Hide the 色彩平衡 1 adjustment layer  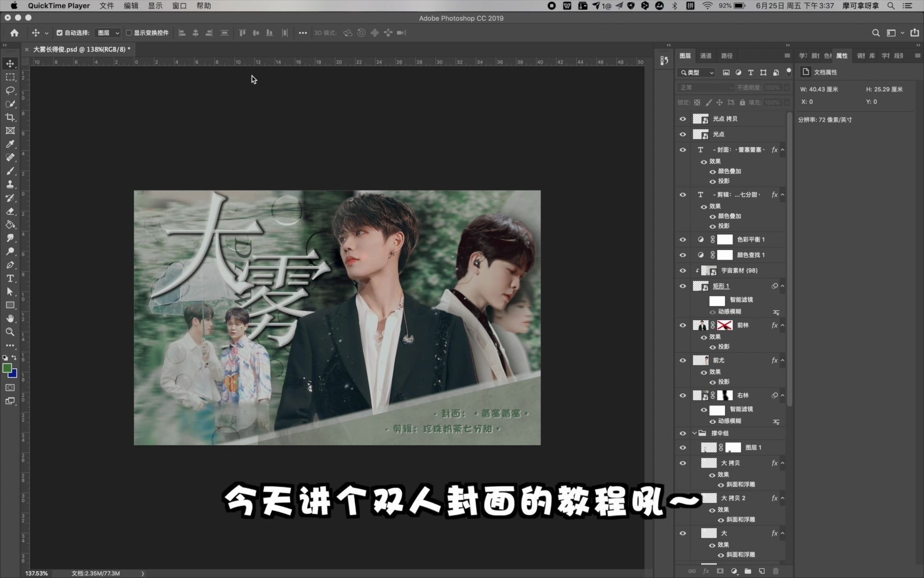[x=683, y=240]
